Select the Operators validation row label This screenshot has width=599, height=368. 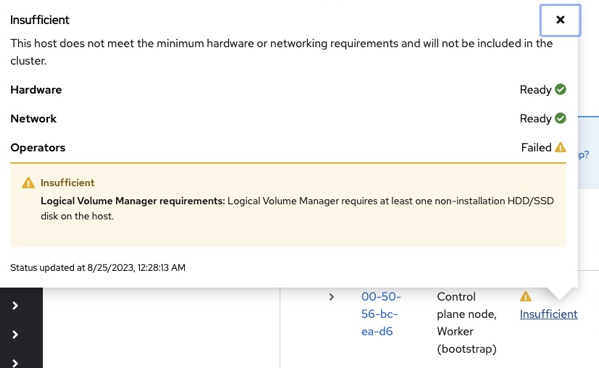(38, 148)
